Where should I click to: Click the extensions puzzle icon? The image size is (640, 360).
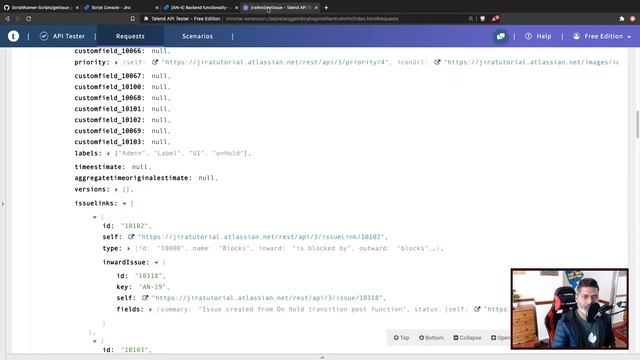622,19
